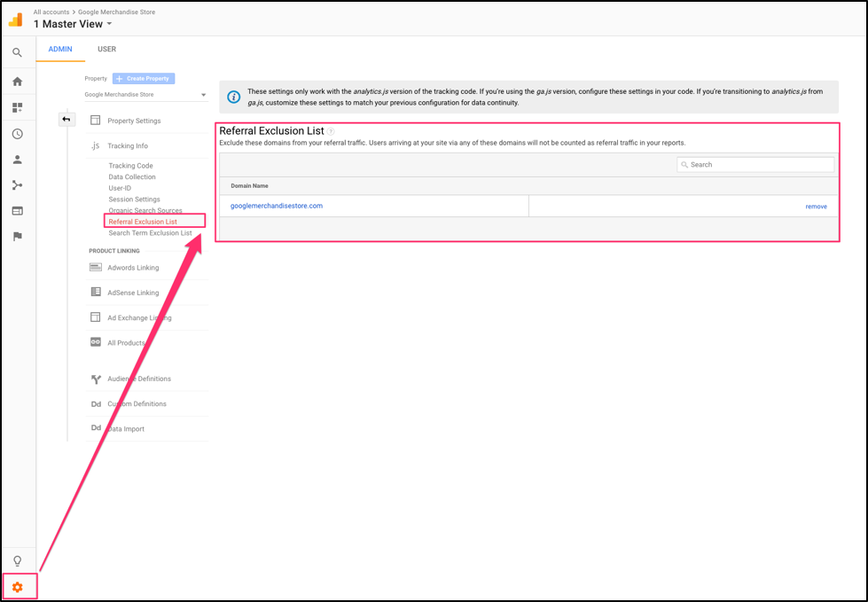Image resolution: width=868 pixels, height=602 pixels.
Task: Remove googlemerchandisestore.com from exclusion list
Action: point(816,207)
